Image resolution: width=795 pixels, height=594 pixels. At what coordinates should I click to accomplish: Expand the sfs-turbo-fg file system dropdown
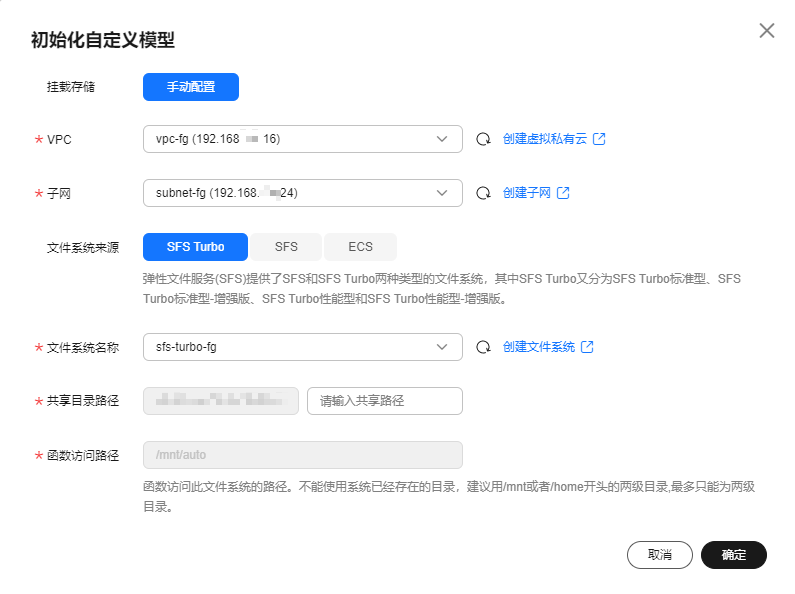pyautogui.click(x=442, y=347)
